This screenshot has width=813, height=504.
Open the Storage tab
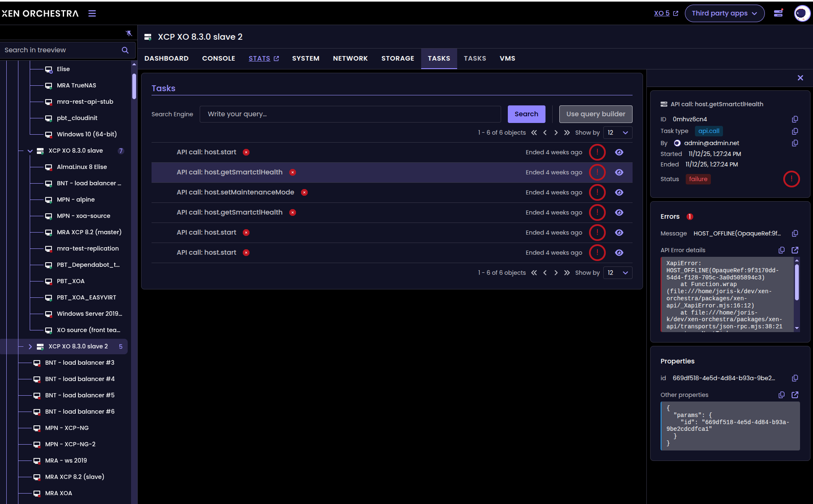point(397,59)
